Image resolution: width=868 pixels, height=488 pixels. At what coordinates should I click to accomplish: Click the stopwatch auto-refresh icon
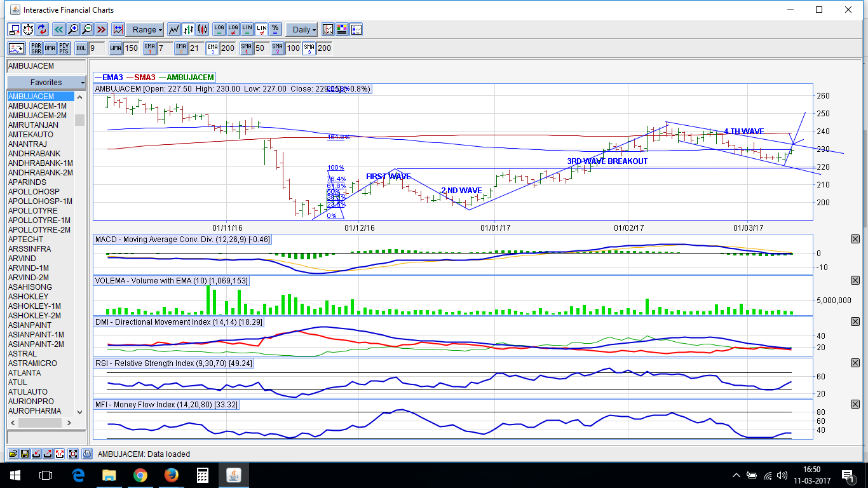28,29
